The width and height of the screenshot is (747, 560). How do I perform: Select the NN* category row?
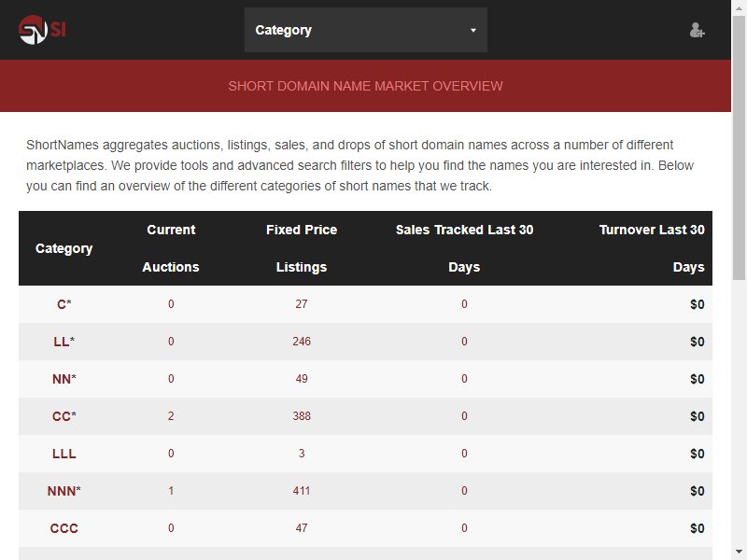(365, 379)
